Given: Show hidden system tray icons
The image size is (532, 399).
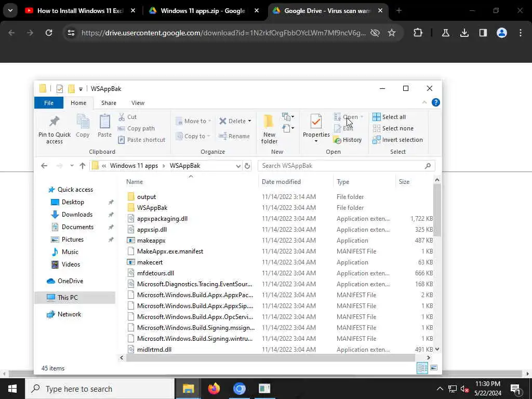Looking at the screenshot, I should tap(440, 389).
